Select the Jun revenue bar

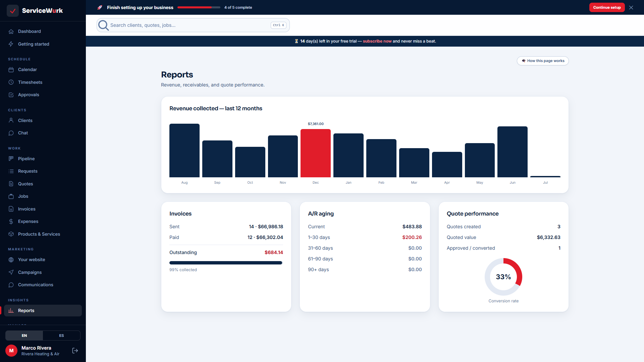(x=513, y=152)
